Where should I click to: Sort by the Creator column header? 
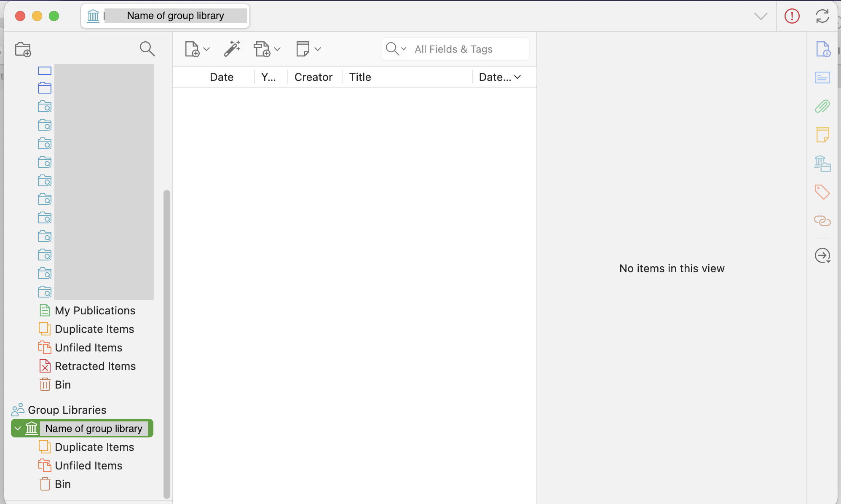click(x=313, y=77)
